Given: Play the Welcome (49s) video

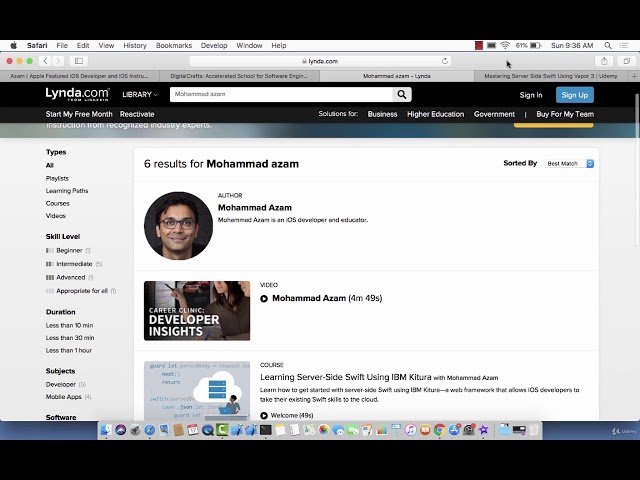Looking at the screenshot, I should click(264, 416).
